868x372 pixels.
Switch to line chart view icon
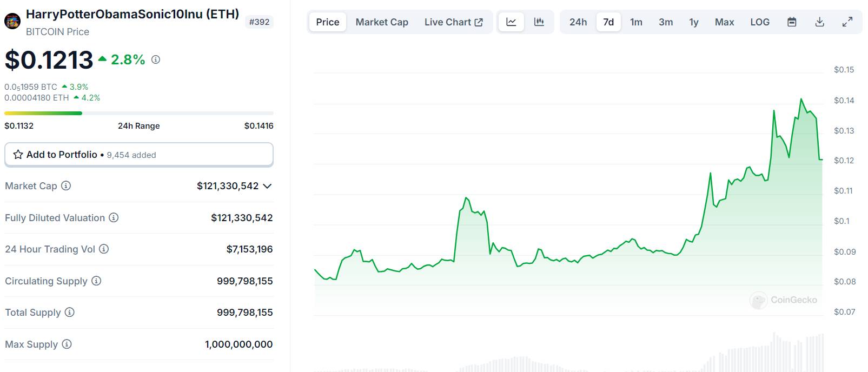511,22
